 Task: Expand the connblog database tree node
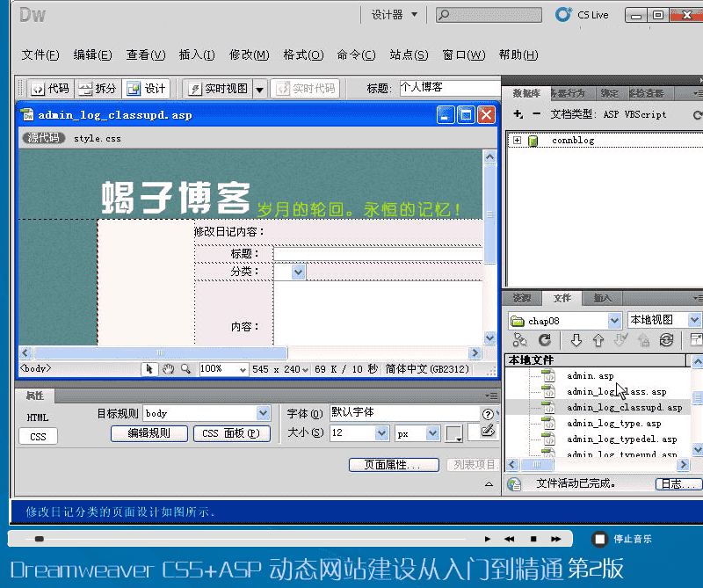[517, 141]
